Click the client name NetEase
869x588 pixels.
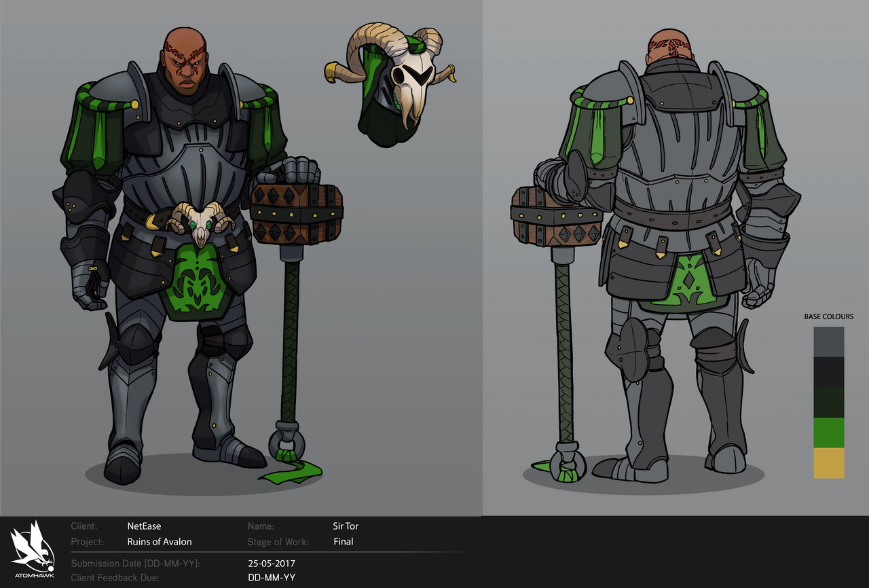point(144,526)
